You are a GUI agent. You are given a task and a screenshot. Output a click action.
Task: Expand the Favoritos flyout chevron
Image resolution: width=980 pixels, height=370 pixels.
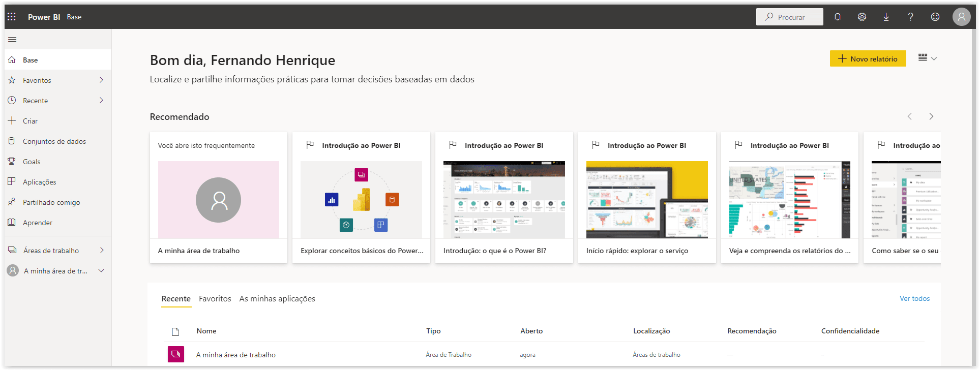(102, 80)
